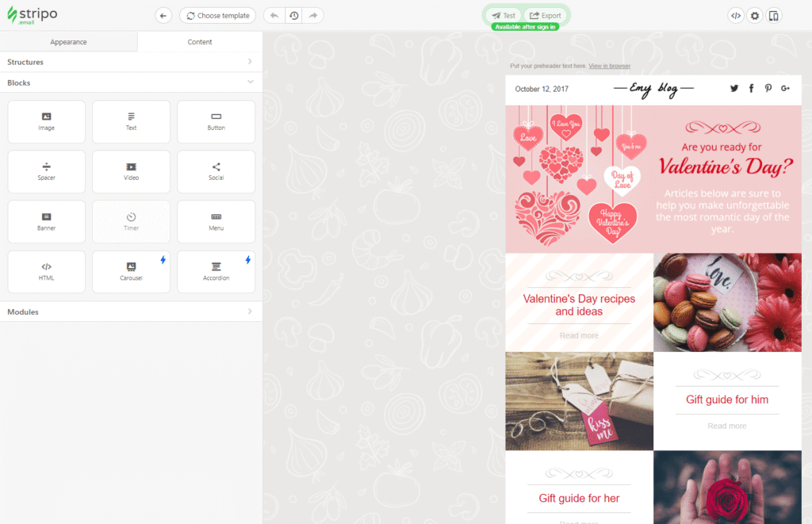Select the Accordion block
This screenshot has height=524, width=812.
[216, 271]
